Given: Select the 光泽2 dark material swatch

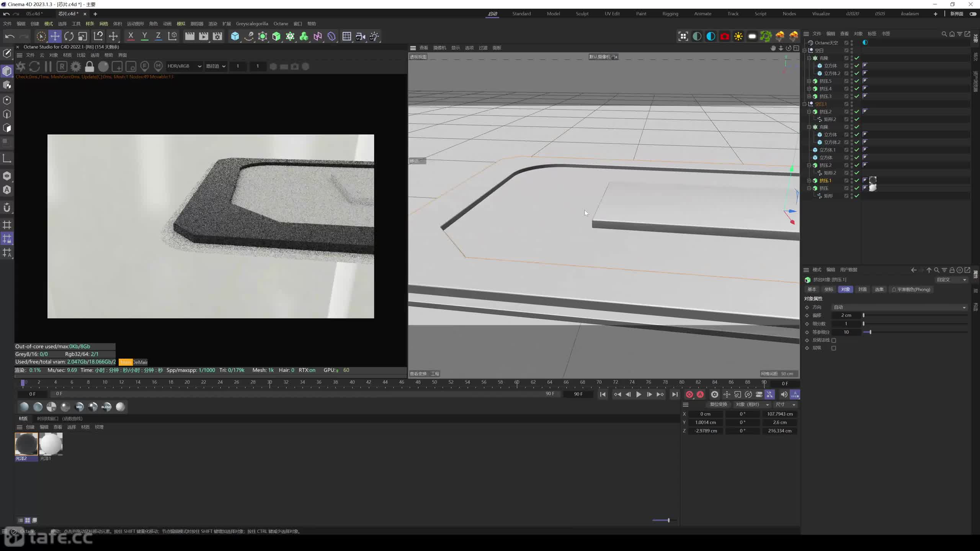Looking at the screenshot, I should 26,444.
